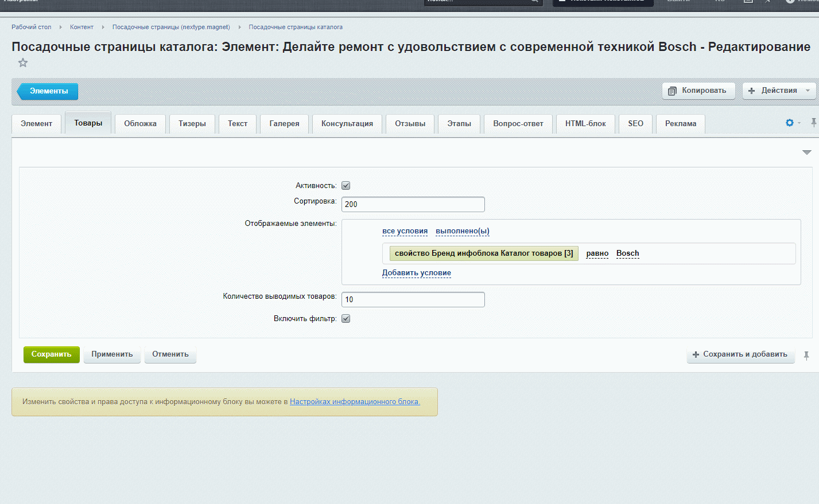Click the Применить button
819x504 pixels.
coord(112,354)
